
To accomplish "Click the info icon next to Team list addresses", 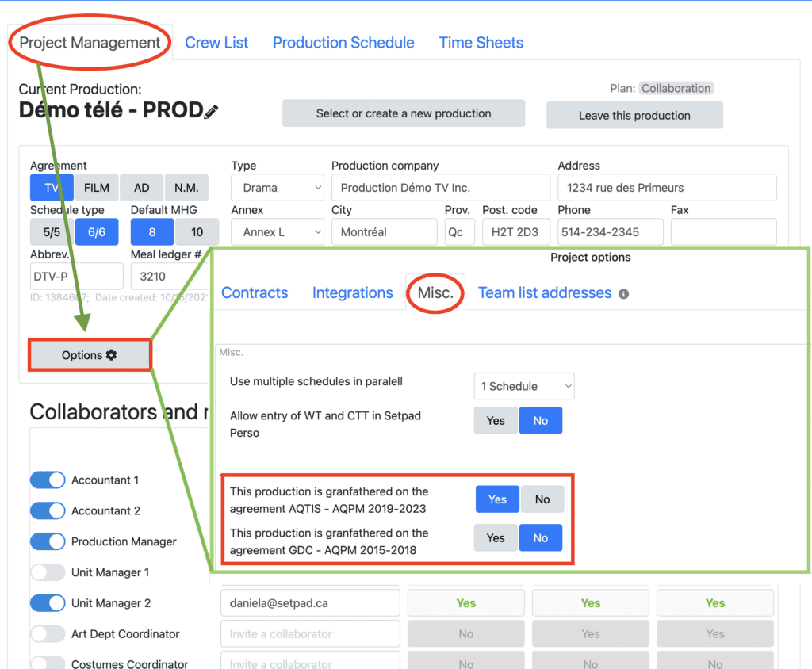I will click(623, 294).
